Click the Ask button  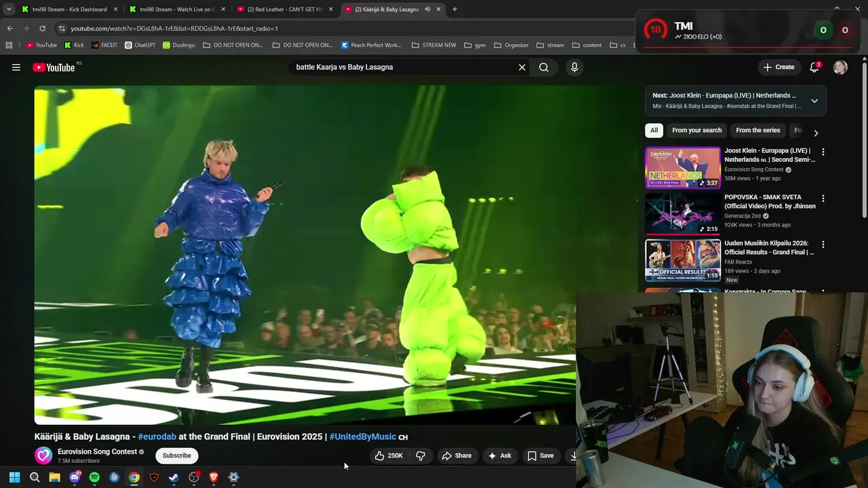pyautogui.click(x=499, y=455)
